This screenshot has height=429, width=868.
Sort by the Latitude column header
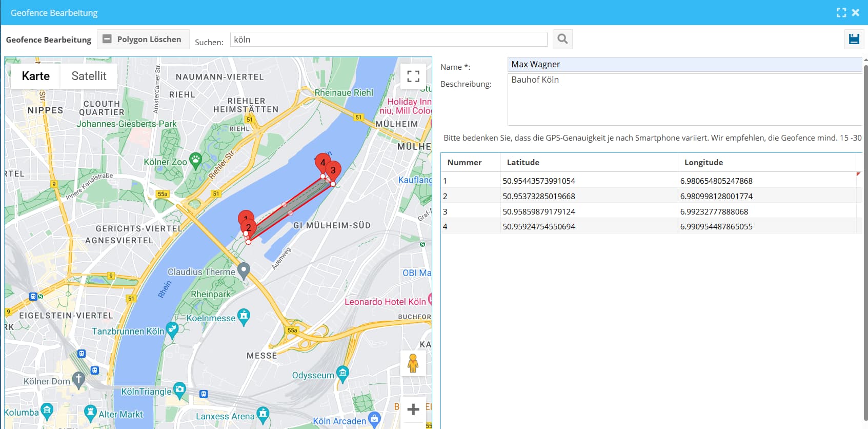tap(523, 162)
